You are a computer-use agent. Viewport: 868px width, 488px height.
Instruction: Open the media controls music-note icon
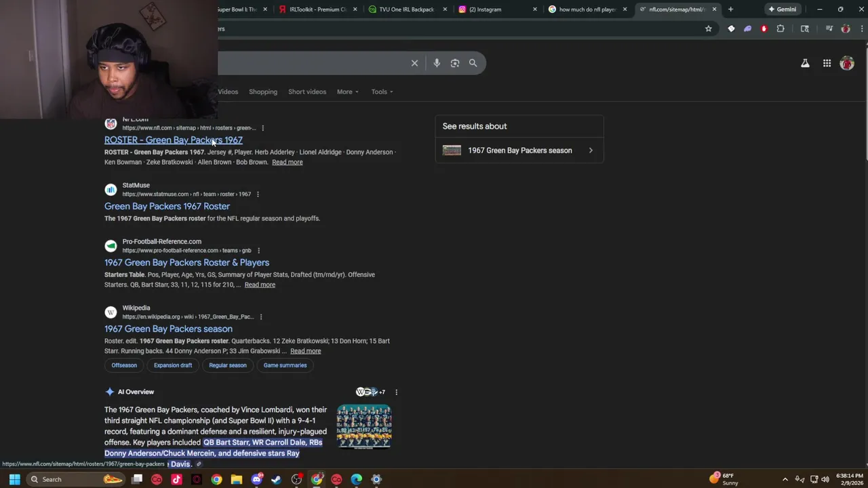coord(829,28)
